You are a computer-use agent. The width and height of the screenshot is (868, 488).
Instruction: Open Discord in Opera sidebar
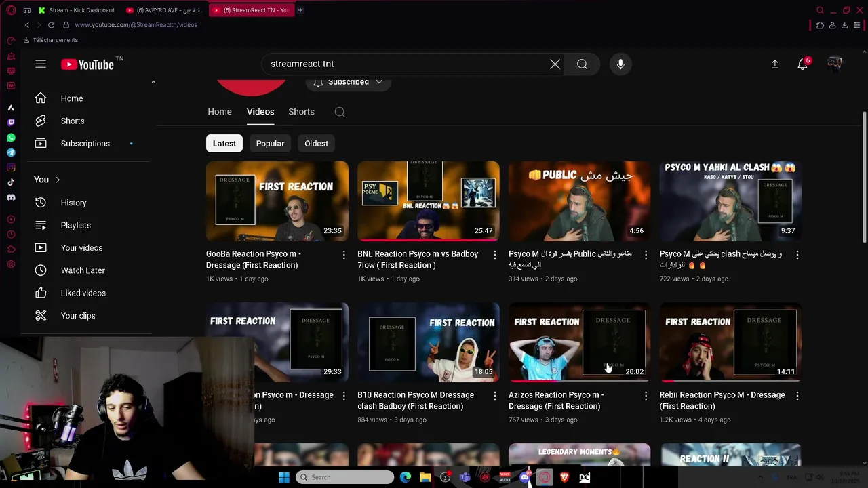tap(11, 197)
